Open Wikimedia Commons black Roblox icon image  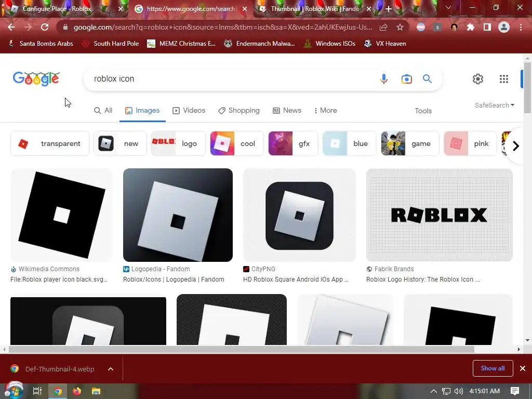pos(61,215)
